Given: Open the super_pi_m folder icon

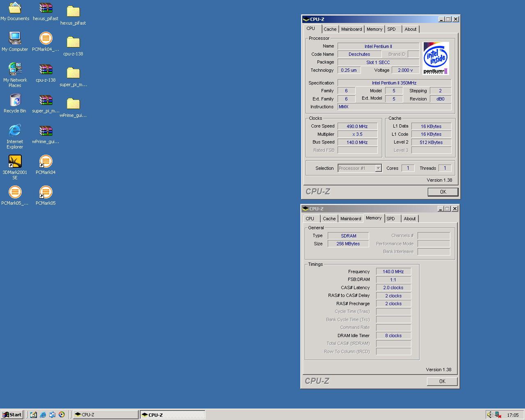Looking at the screenshot, I should pos(73,77).
